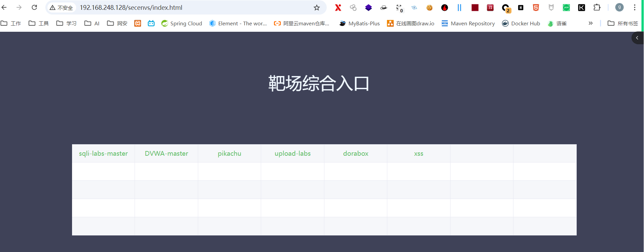The height and width of the screenshot is (252, 644).
Task: Open the 不安全 site security info
Action: [61, 7]
